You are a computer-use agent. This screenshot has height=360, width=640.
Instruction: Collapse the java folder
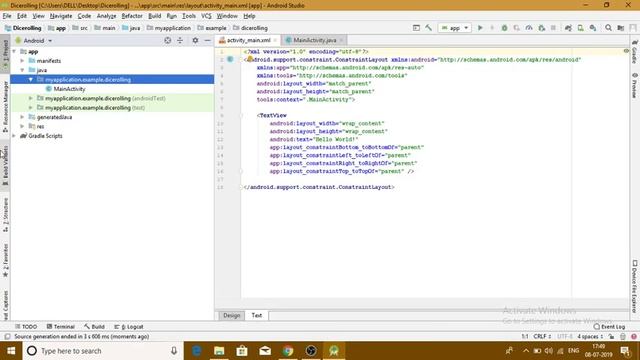(x=23, y=70)
